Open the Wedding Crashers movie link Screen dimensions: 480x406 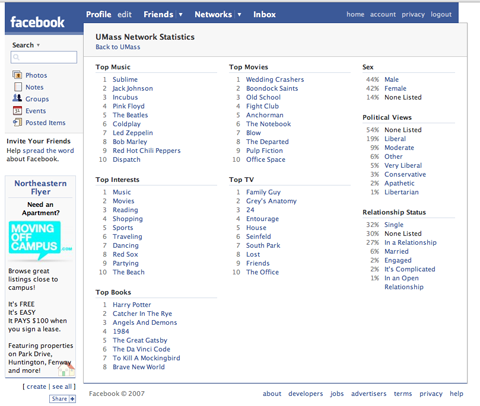click(x=275, y=79)
